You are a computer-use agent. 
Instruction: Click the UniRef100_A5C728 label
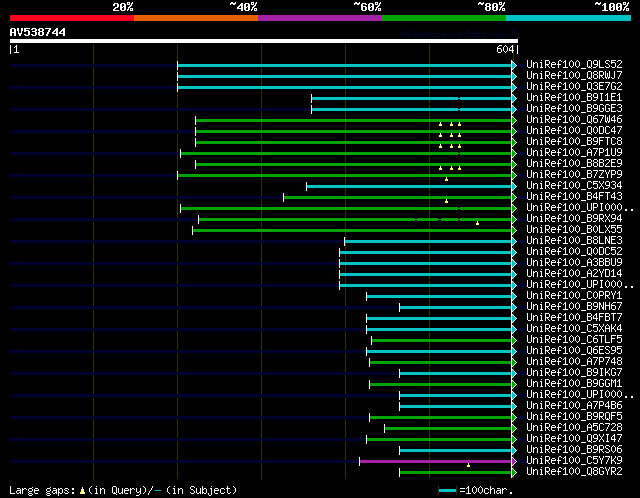tap(574, 428)
